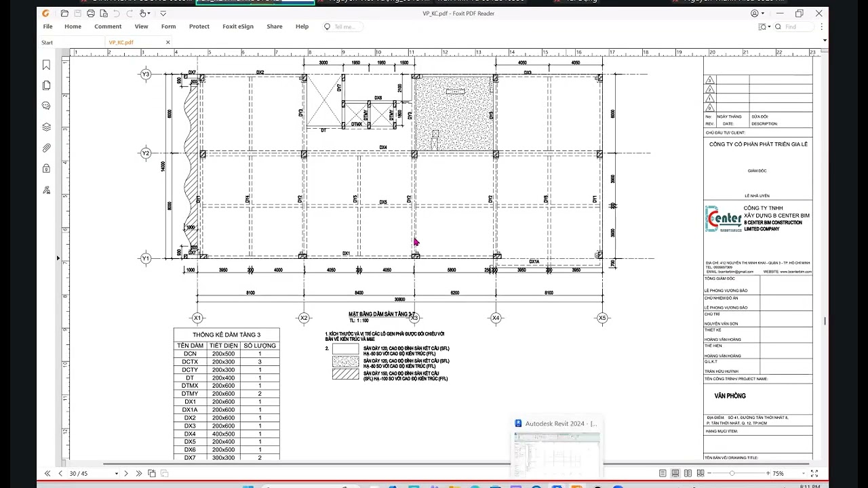The height and width of the screenshot is (488, 868).
Task: Enter full screen mode icon
Action: (x=814, y=473)
